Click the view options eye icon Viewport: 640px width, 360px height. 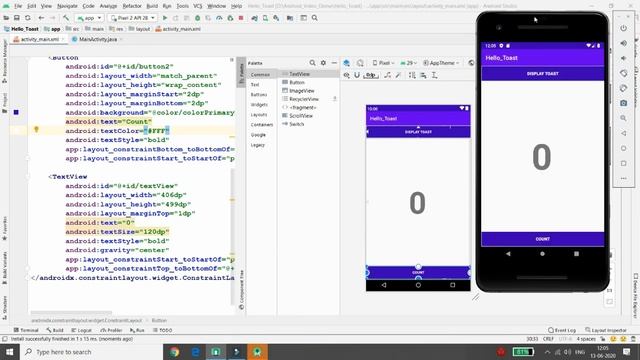point(347,75)
